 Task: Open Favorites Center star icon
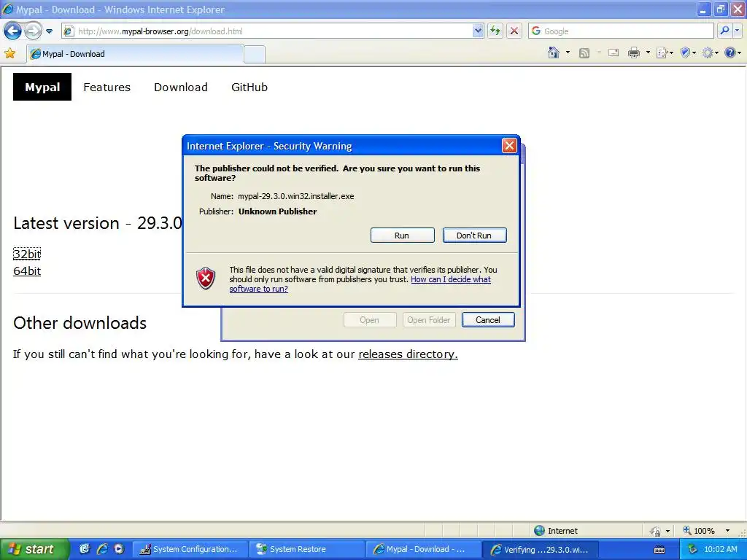click(x=9, y=53)
